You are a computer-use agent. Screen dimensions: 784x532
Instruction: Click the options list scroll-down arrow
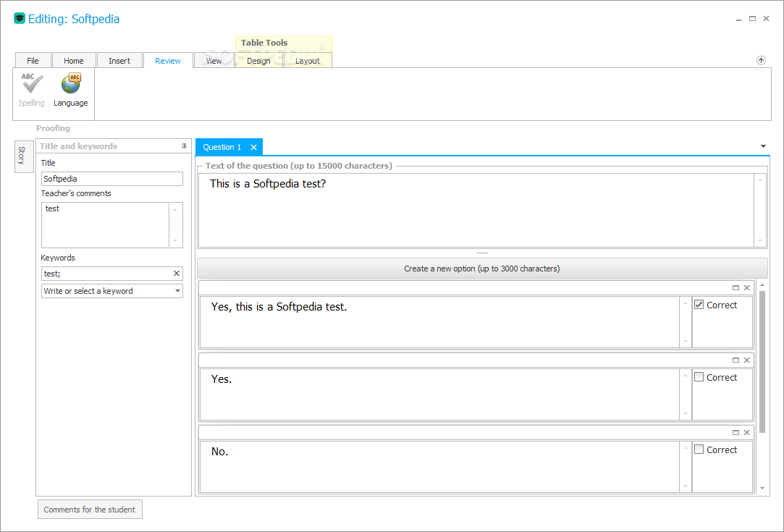762,488
